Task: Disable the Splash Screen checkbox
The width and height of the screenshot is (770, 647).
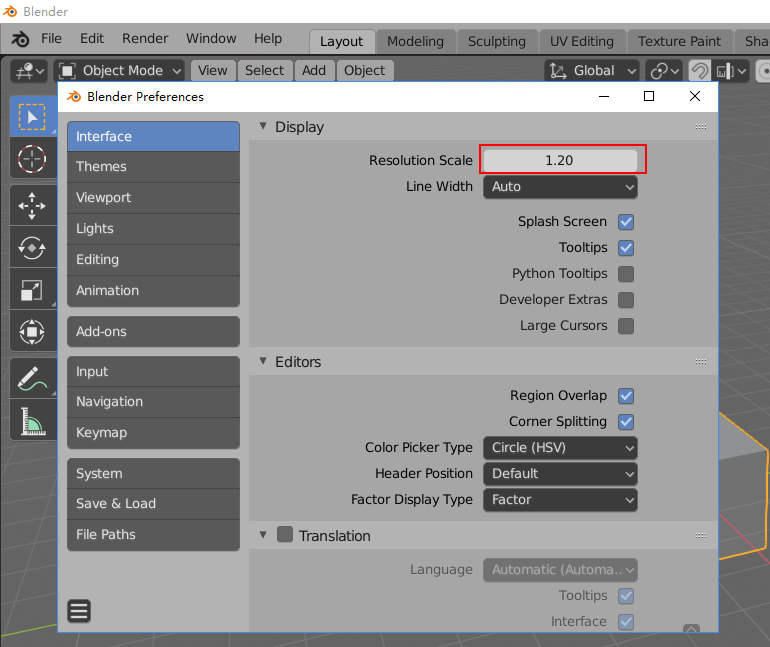Action: coord(626,222)
